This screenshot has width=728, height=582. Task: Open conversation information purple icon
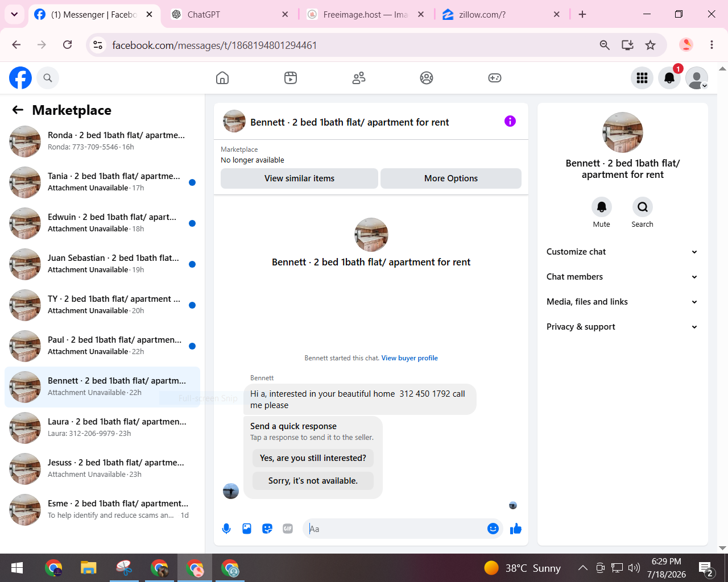click(x=510, y=121)
